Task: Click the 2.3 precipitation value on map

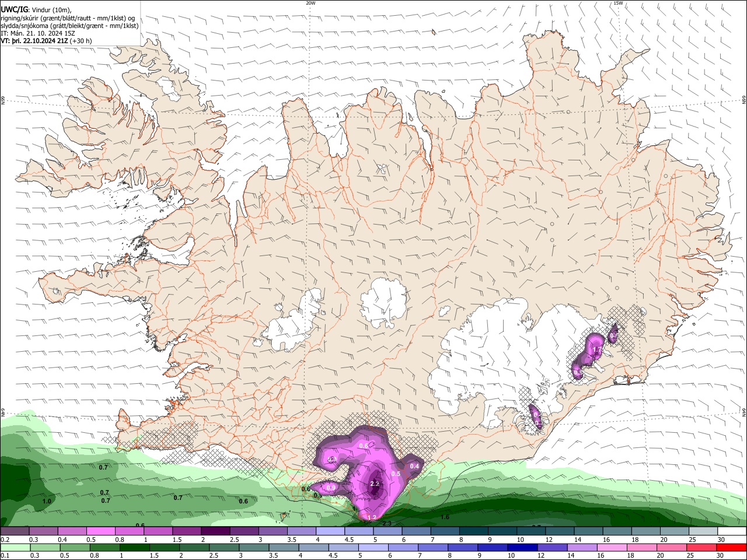Action: (x=386, y=523)
